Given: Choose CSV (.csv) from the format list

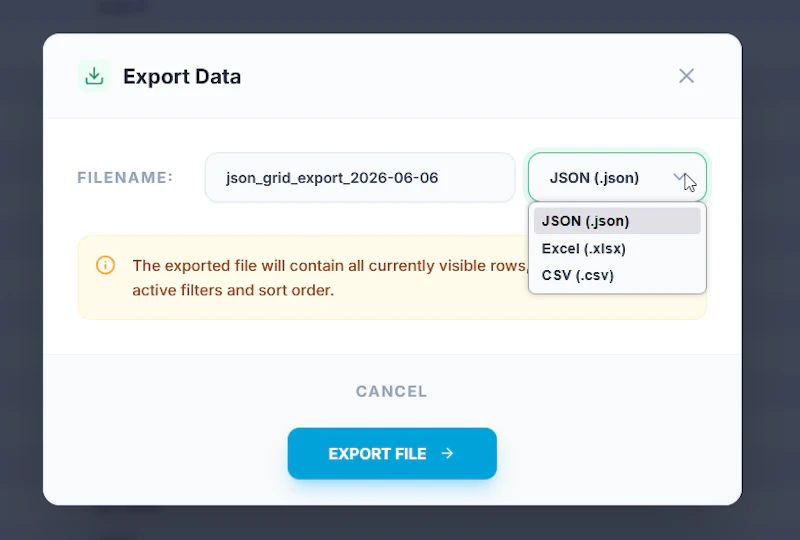Looking at the screenshot, I should tap(617, 276).
